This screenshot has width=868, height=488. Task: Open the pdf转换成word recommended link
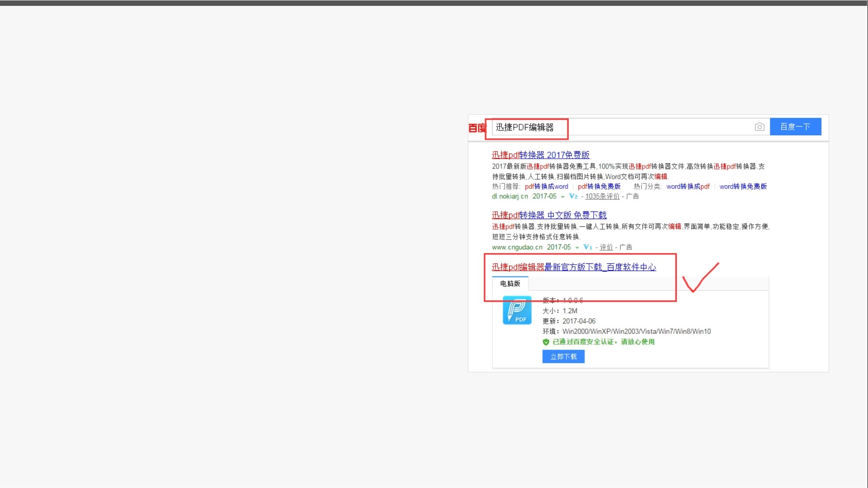tap(546, 187)
